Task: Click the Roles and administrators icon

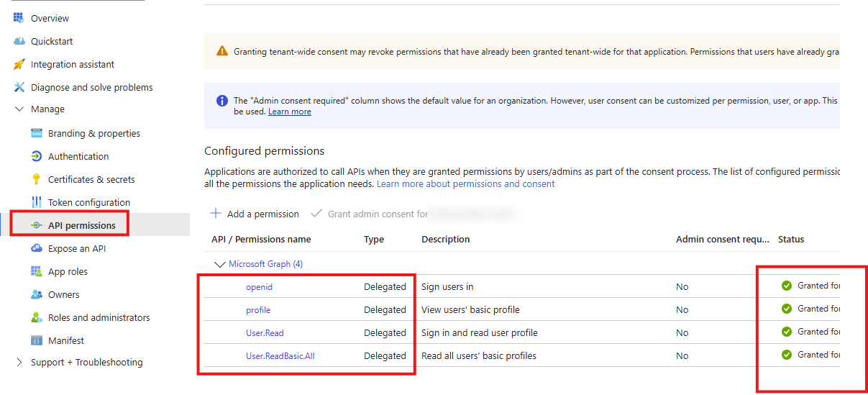Action: pos(36,317)
